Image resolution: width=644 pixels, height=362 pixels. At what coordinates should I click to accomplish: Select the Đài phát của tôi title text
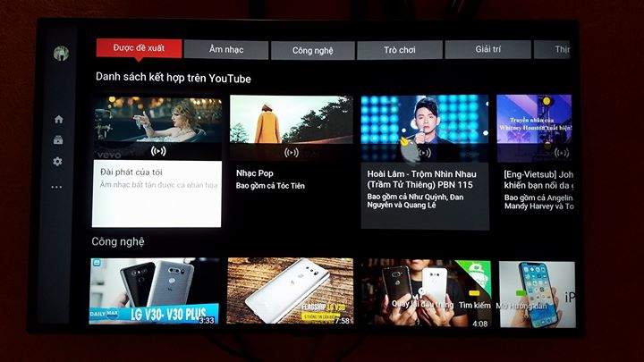tap(131, 172)
